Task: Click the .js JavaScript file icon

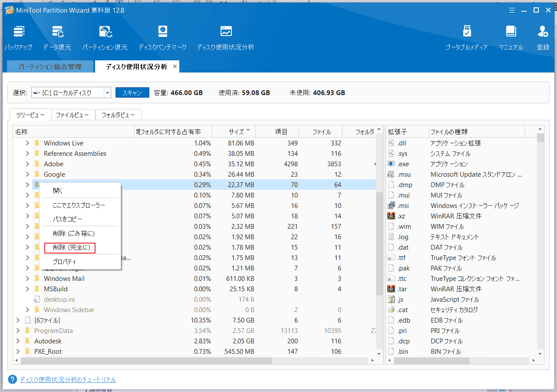Action: click(391, 300)
